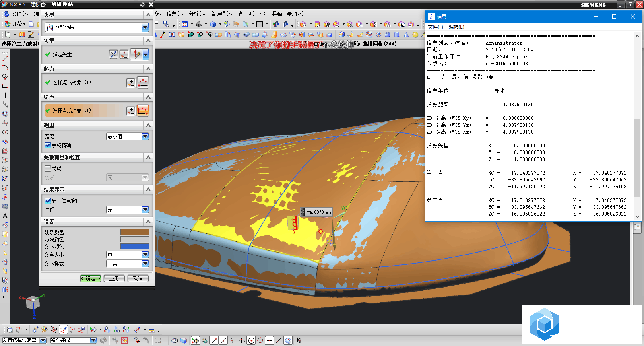644x346 pixels.
Task: Click the 开始 start button
Action: pos(15,24)
